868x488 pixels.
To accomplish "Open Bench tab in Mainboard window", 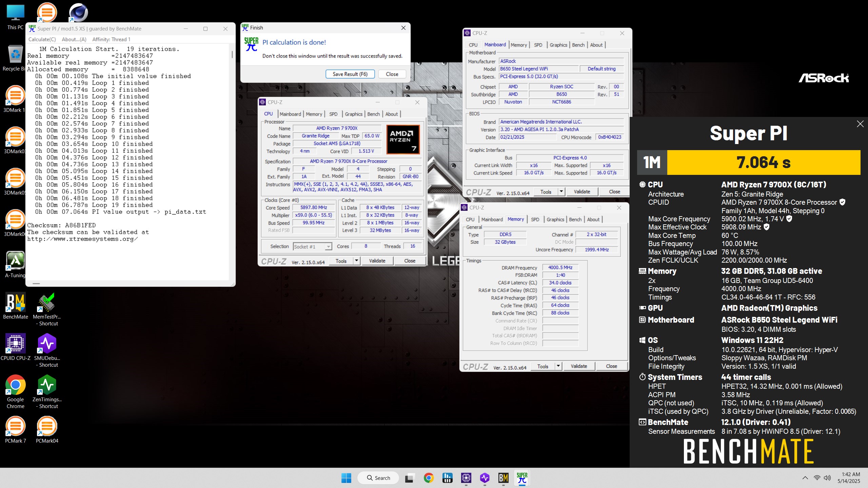I will tap(578, 45).
